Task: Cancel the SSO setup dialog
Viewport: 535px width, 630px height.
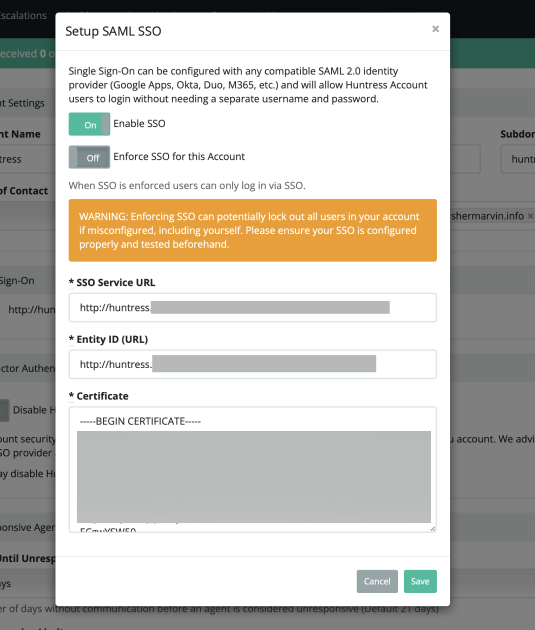Action: tap(377, 581)
